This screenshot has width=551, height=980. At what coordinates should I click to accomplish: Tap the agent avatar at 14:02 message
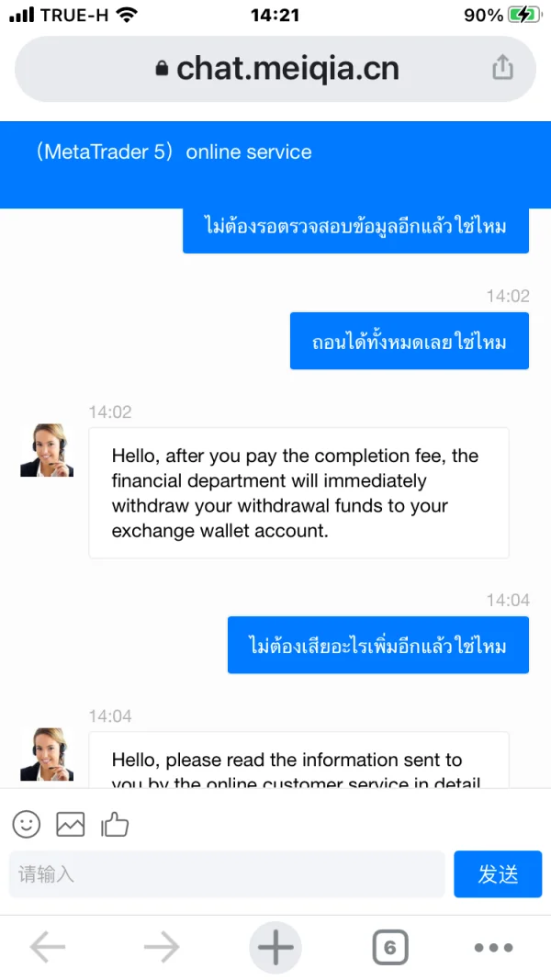tap(47, 450)
